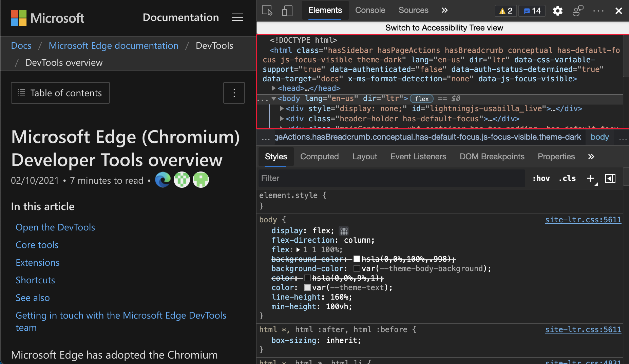Open the warnings counter showing 2
This screenshot has height=364, width=629.
click(506, 11)
